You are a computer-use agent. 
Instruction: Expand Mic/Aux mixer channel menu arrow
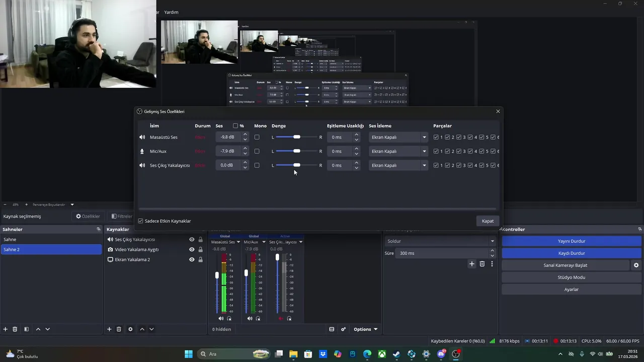(x=264, y=242)
